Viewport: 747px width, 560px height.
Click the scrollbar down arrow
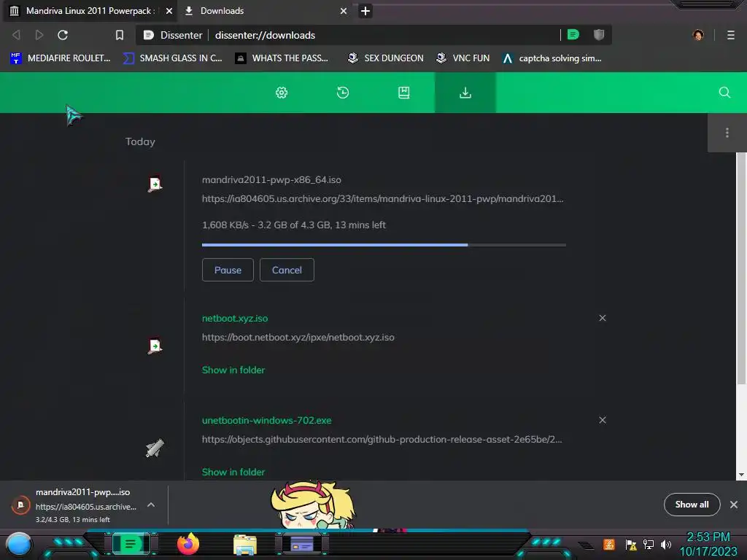(x=741, y=475)
